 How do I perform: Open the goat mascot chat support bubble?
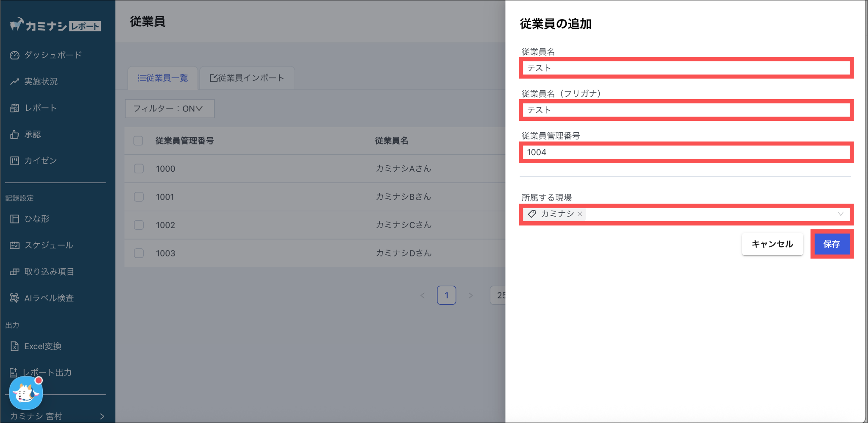pyautogui.click(x=26, y=393)
